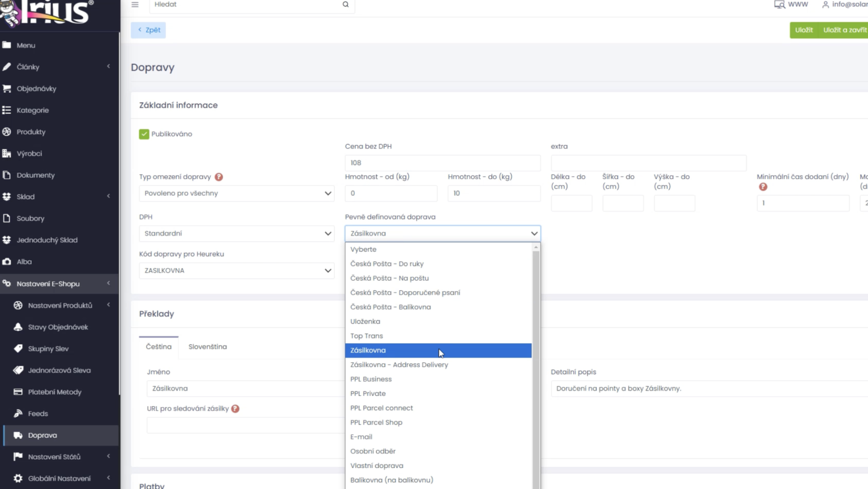Expand the Globální Nastavení submenu arrow

tap(109, 478)
